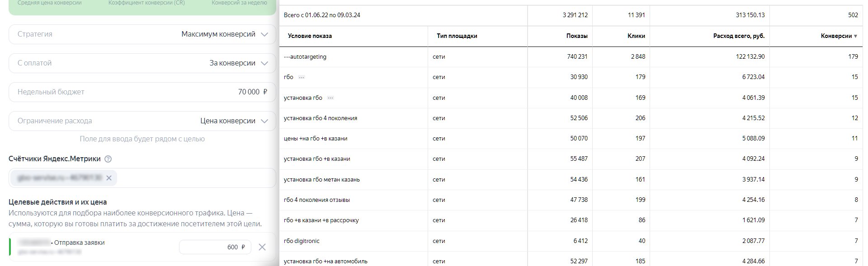The image size is (868, 266).
Task: Remove the blurred Metrika counter chip
Action: pos(109,178)
